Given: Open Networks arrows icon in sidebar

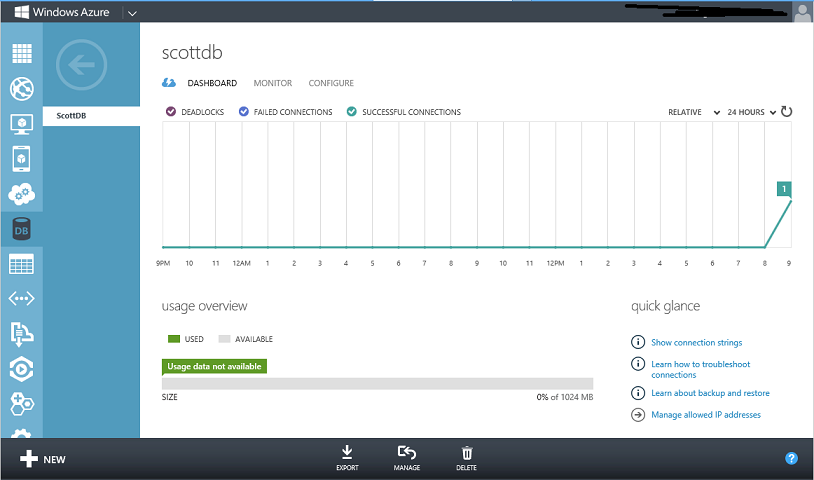Looking at the screenshot, I should point(21,298).
